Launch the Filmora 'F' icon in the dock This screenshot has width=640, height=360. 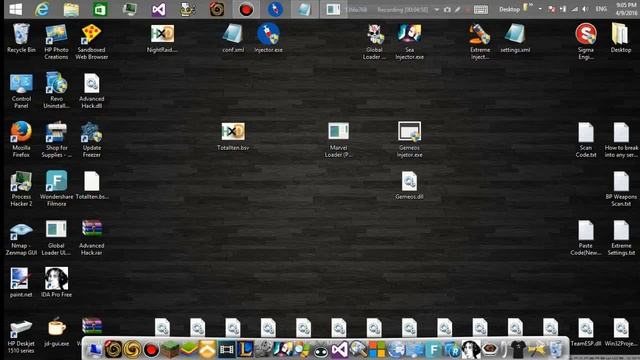(433, 349)
